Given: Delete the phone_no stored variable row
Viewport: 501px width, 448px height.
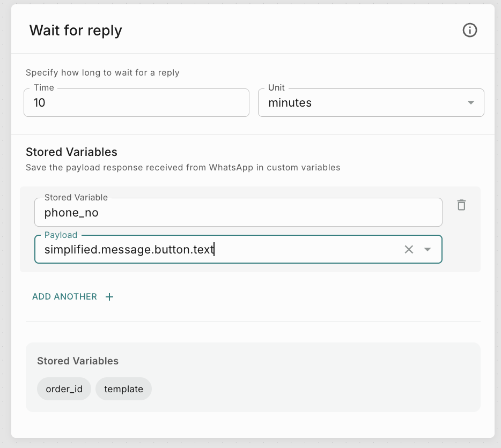Looking at the screenshot, I should (x=461, y=205).
